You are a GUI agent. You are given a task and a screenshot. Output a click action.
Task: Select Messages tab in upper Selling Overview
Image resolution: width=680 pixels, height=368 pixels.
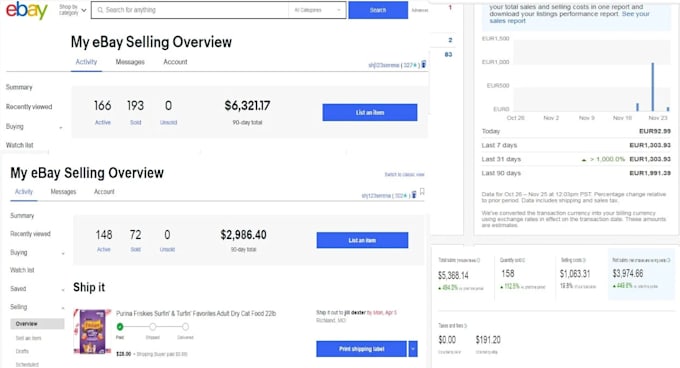(x=130, y=62)
